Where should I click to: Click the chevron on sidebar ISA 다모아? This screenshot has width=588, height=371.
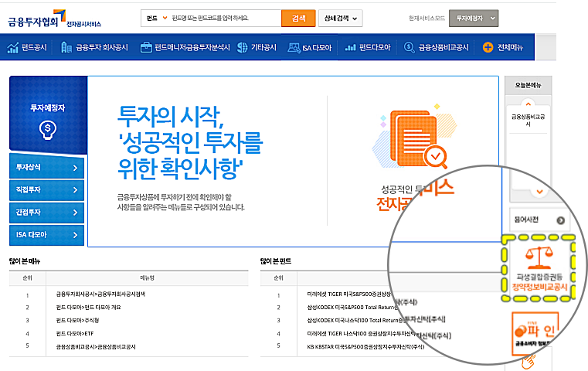(75, 235)
